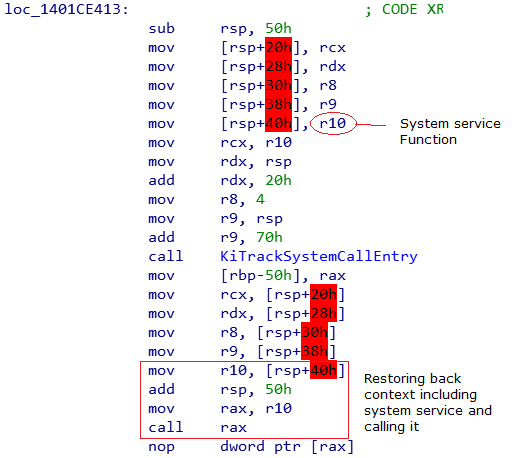Select the 'add rsp, 50h' instruction

(x=220, y=390)
